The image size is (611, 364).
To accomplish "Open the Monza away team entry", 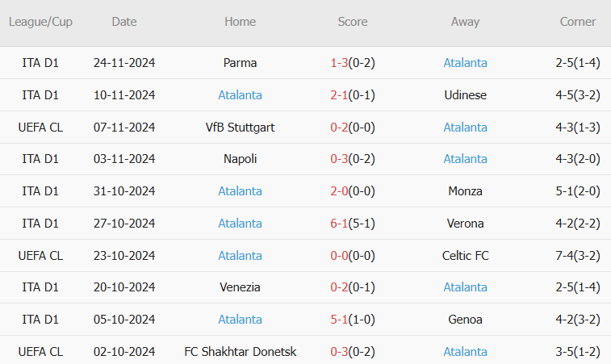I will [x=465, y=191].
